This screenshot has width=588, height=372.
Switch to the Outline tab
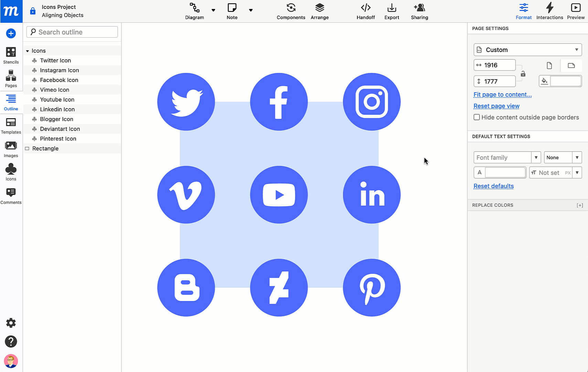click(x=11, y=102)
